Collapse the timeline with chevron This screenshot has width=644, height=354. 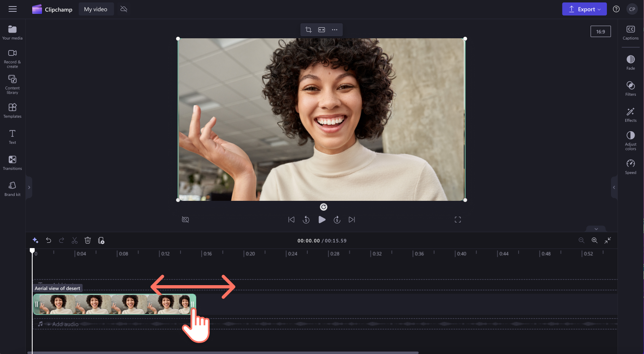(x=596, y=229)
